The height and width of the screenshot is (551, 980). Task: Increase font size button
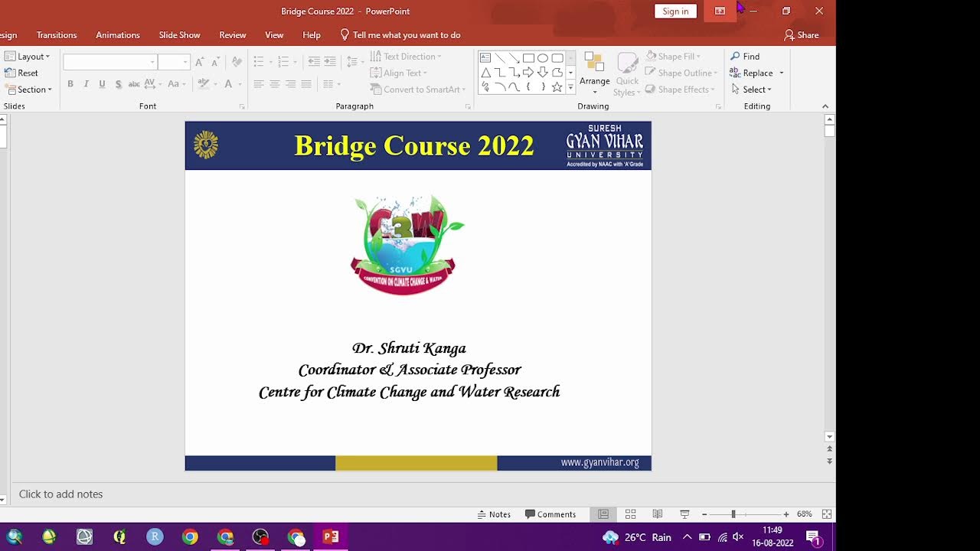(x=200, y=62)
